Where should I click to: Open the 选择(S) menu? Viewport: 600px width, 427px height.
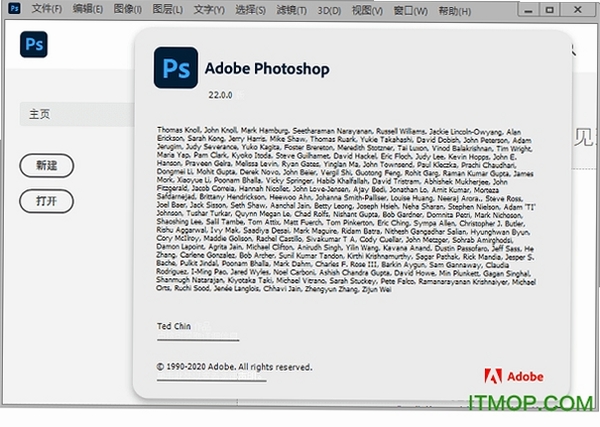(x=250, y=9)
